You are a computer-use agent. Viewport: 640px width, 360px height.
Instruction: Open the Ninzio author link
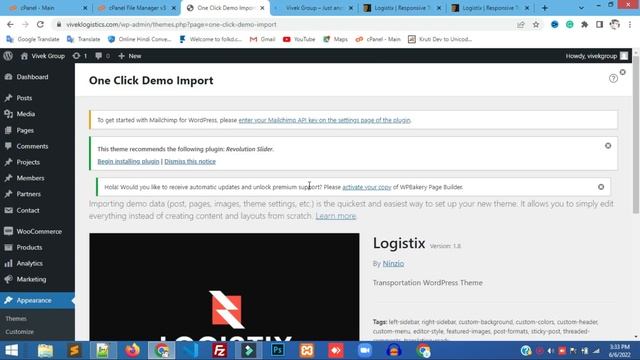[x=393, y=264]
